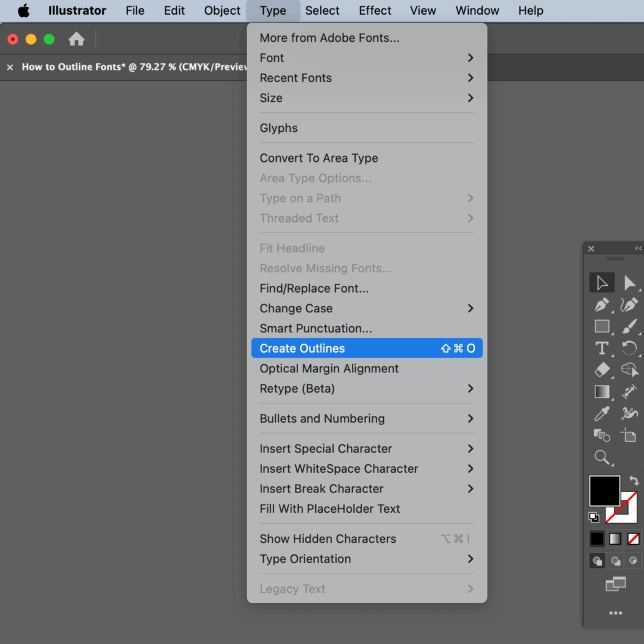Select the Zoom tool
Viewport: 644px width, 644px height.
pos(602,457)
